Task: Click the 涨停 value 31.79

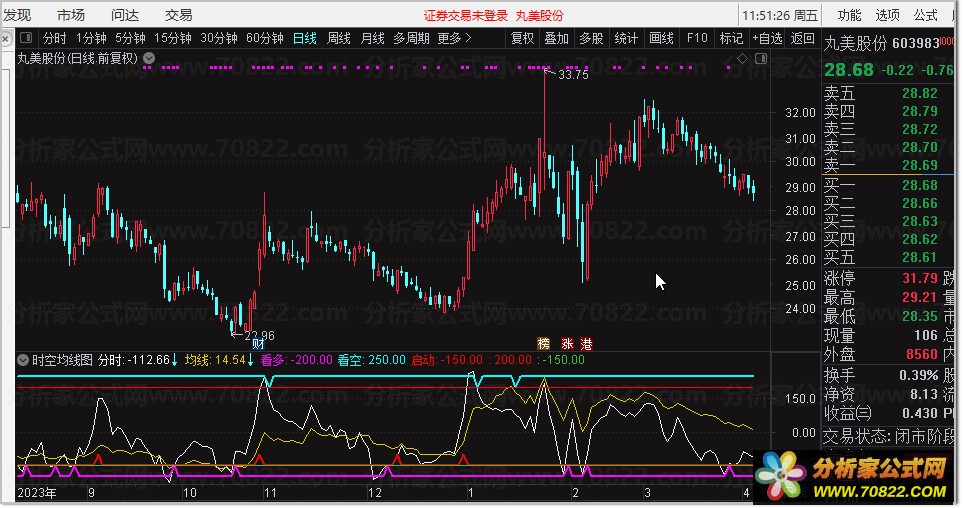Action: tap(919, 278)
